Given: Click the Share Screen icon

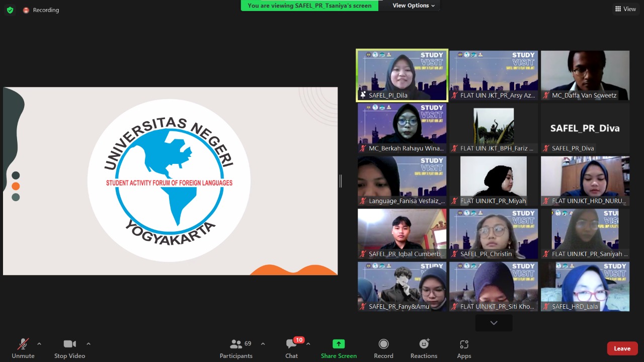Looking at the screenshot, I should pos(339,344).
